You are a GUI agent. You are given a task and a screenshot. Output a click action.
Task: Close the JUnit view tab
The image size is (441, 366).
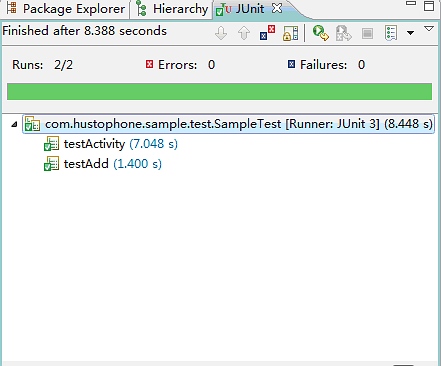[x=277, y=8]
